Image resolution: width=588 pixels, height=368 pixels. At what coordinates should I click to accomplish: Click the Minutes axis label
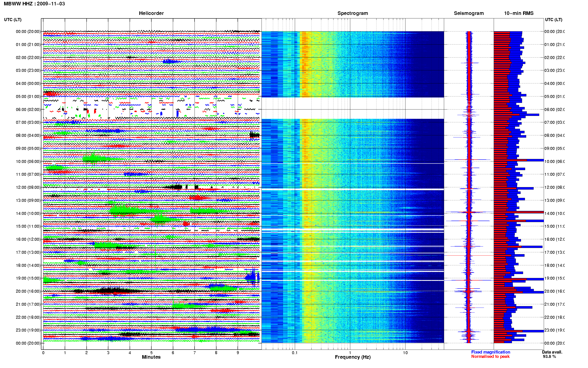151,357
